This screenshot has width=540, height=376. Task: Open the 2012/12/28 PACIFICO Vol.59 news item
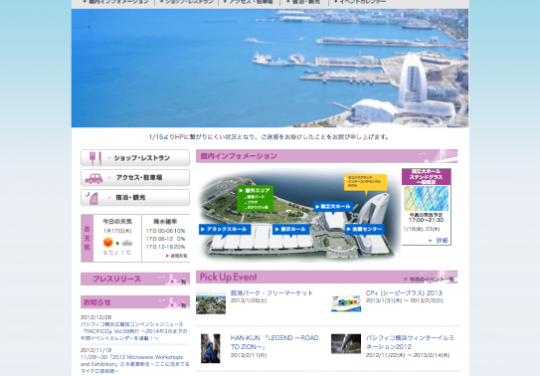pos(134,331)
